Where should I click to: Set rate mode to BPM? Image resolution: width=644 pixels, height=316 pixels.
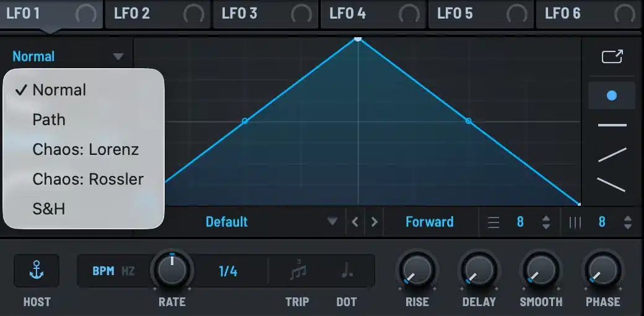coord(103,271)
